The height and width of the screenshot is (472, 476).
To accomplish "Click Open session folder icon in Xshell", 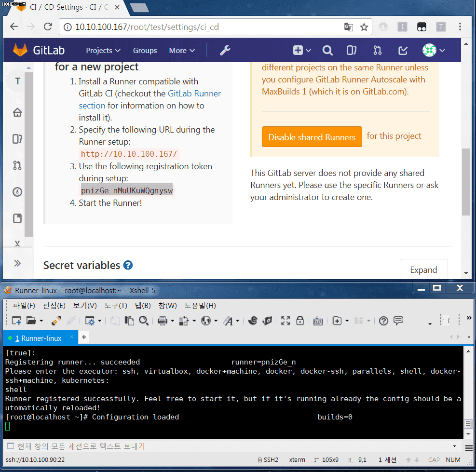I will (31, 321).
